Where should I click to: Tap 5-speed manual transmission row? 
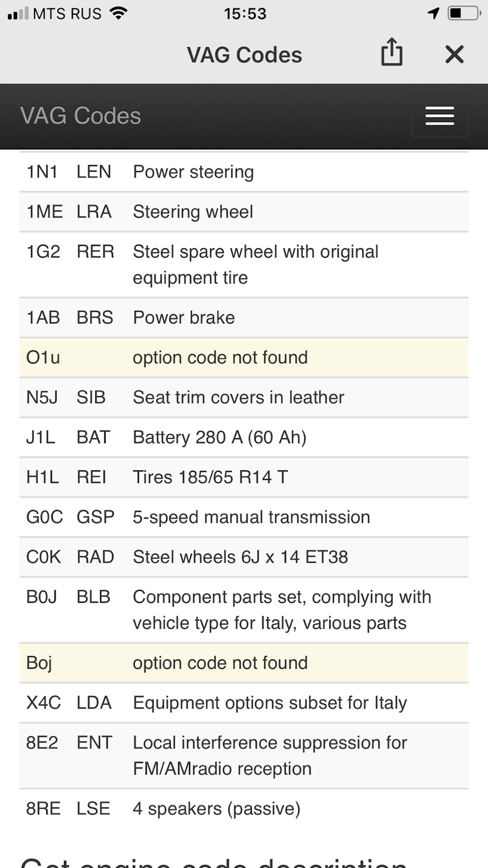244,517
